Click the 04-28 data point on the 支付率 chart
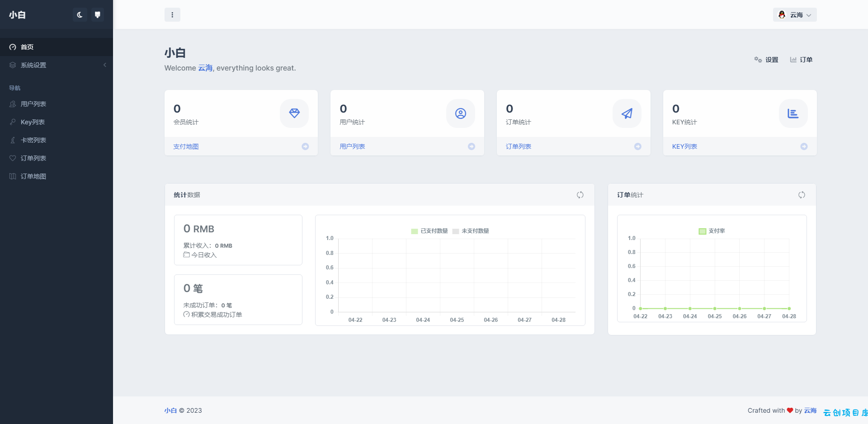The image size is (868, 424). pos(789,308)
